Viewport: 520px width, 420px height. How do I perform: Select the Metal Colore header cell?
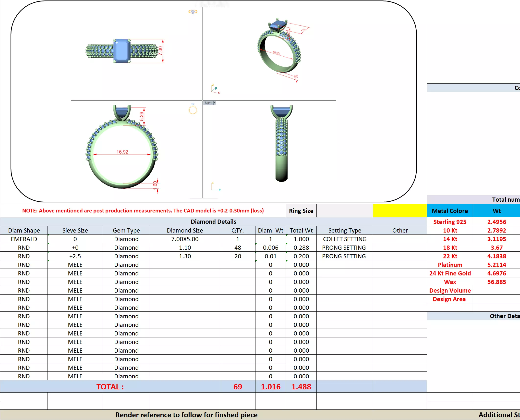tap(450, 211)
